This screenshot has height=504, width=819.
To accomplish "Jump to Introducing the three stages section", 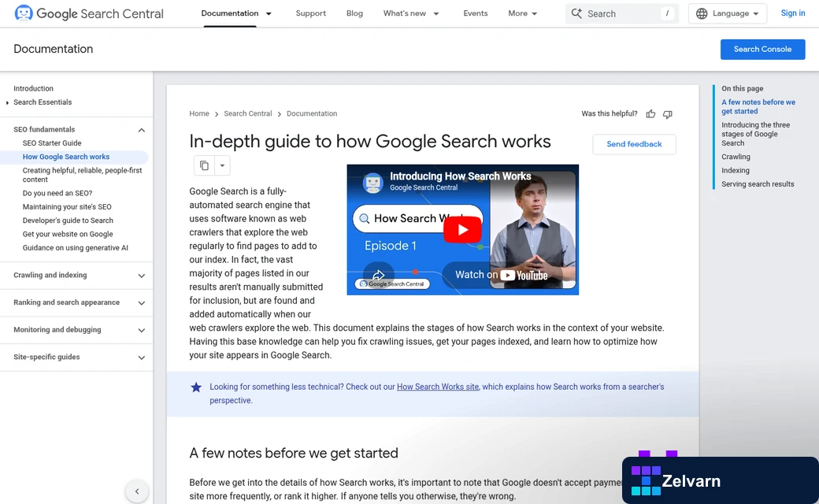I will tap(756, 134).
